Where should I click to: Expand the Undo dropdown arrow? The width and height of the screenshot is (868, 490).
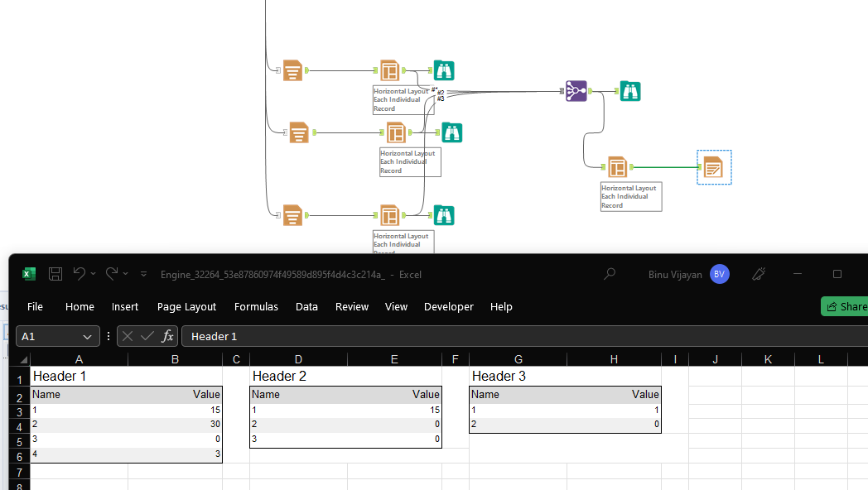click(x=93, y=273)
